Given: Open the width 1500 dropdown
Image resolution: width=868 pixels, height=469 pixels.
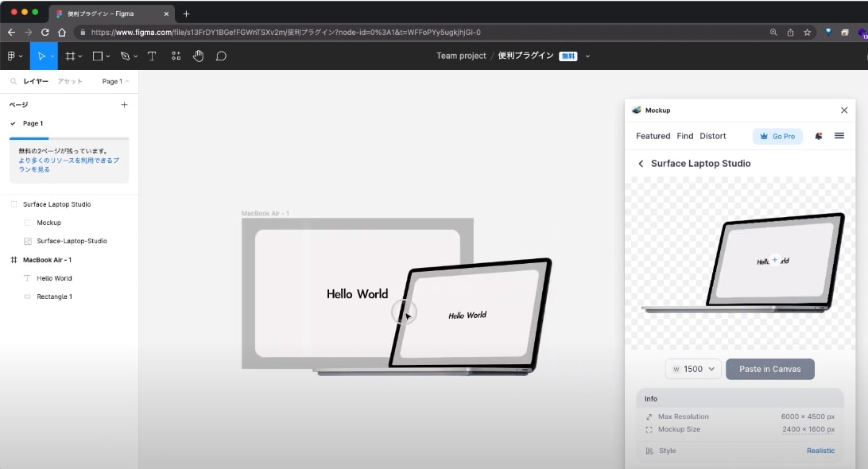Looking at the screenshot, I should [693, 370].
